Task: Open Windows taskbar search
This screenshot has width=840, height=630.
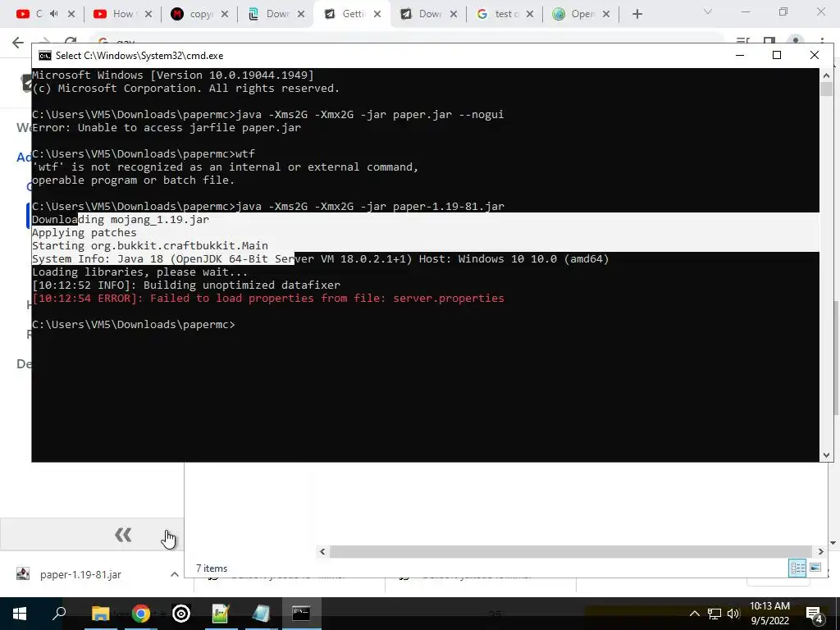Action: 59,614
